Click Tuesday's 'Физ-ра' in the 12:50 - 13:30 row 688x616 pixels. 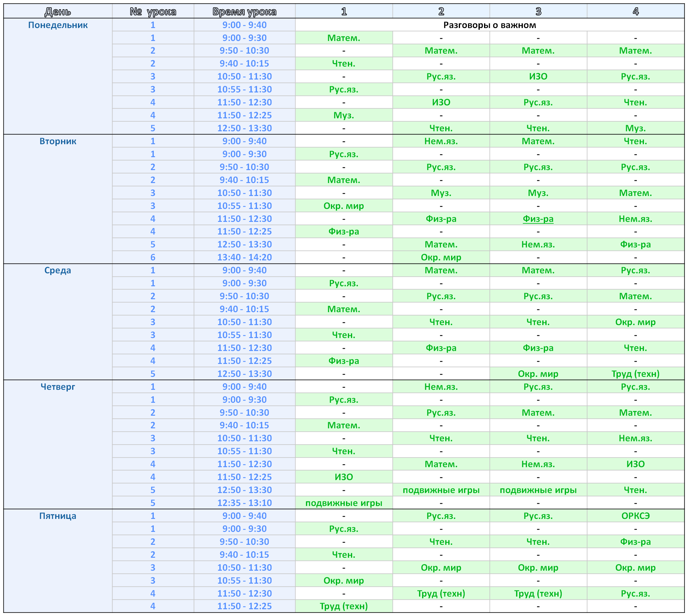(636, 244)
